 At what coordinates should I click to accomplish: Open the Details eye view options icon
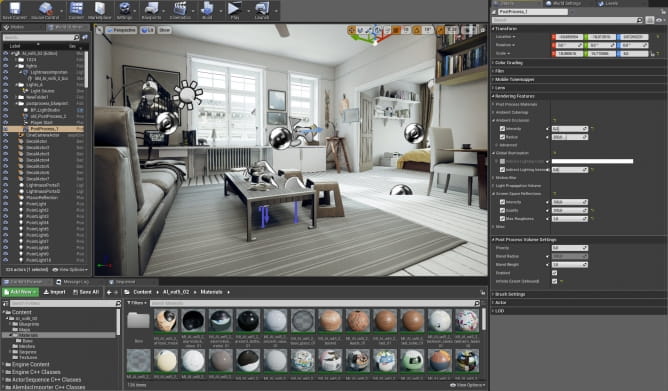coord(660,20)
